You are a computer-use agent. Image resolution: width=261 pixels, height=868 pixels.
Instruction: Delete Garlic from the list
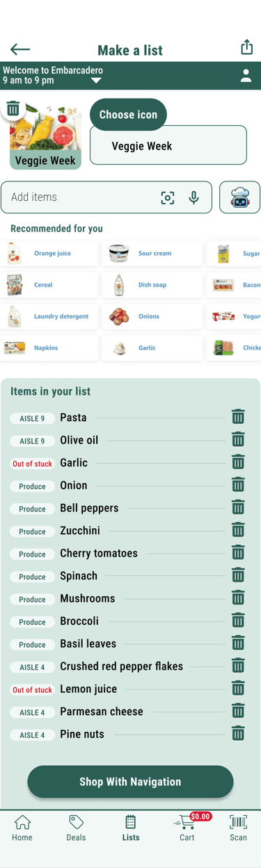pos(238,462)
